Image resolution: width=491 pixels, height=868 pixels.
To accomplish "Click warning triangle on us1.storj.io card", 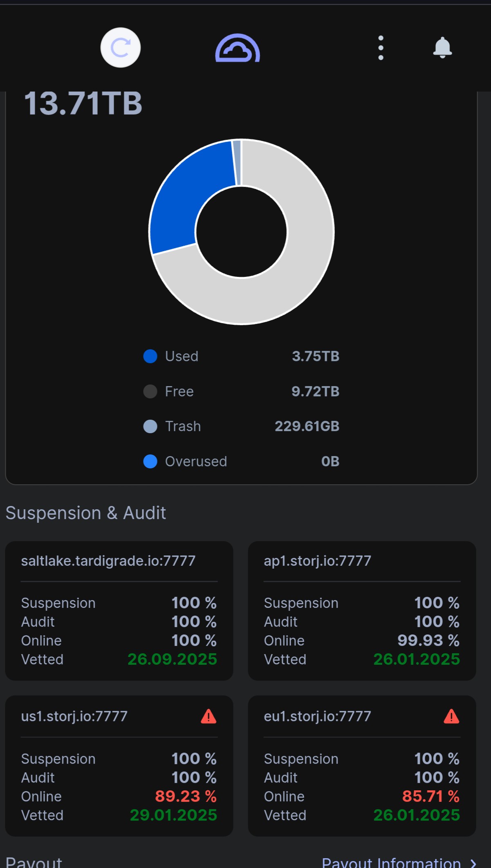I will (x=209, y=717).
